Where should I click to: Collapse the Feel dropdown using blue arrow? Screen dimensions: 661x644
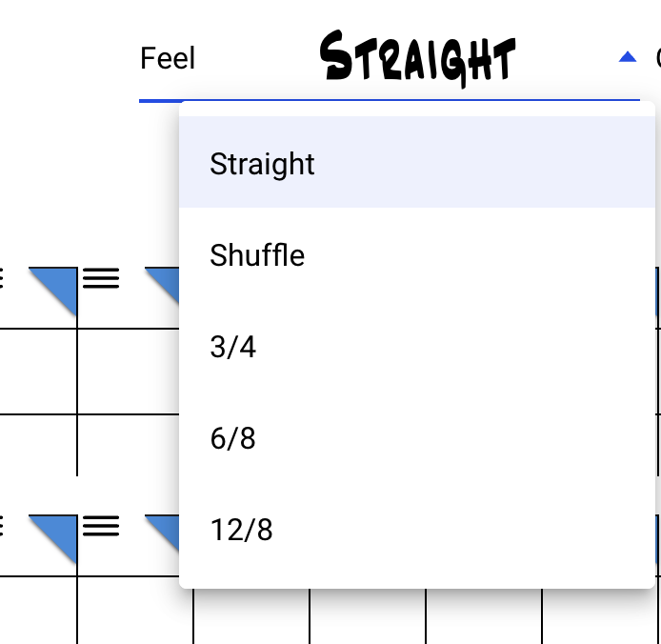point(627,58)
